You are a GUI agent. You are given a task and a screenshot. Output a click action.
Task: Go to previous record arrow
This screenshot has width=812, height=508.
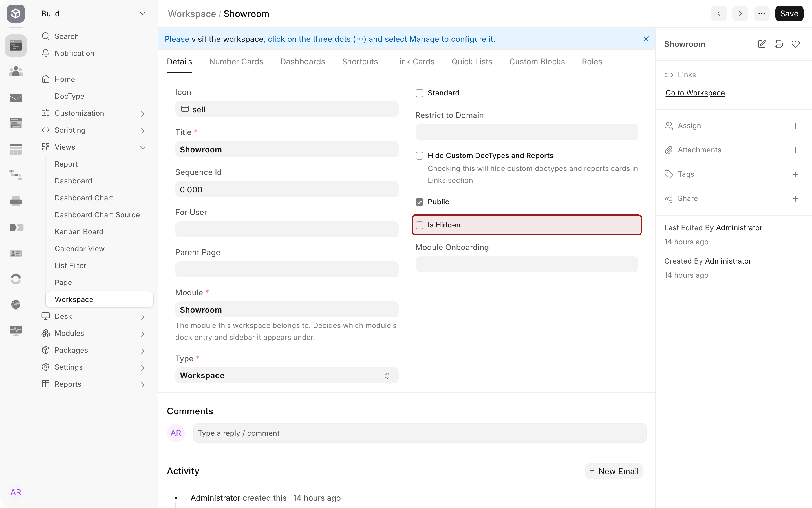point(719,14)
